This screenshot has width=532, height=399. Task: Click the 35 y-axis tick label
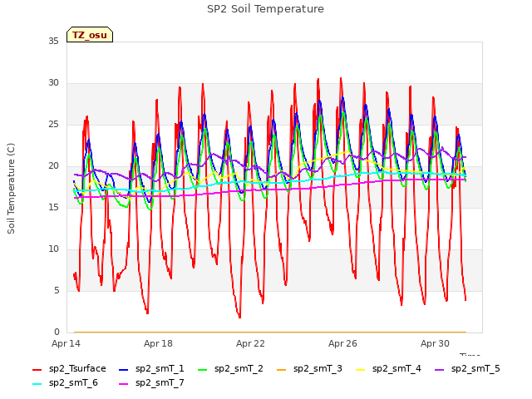[x=53, y=41]
